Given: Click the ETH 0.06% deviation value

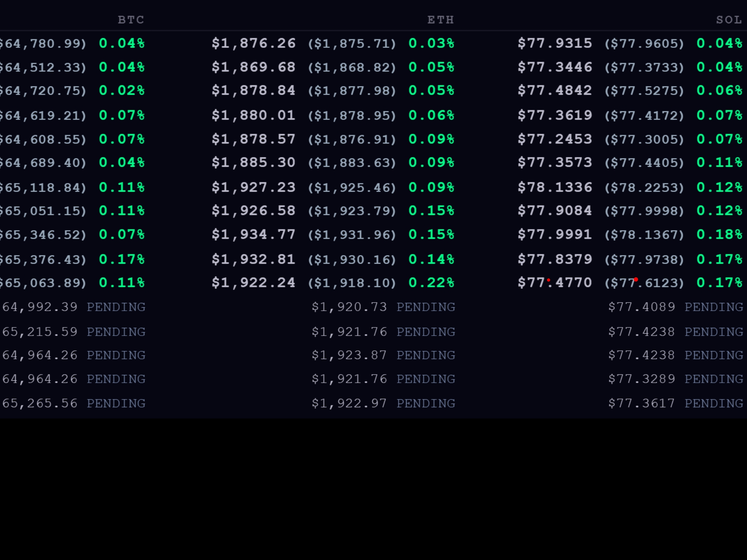Looking at the screenshot, I should click(x=431, y=115).
